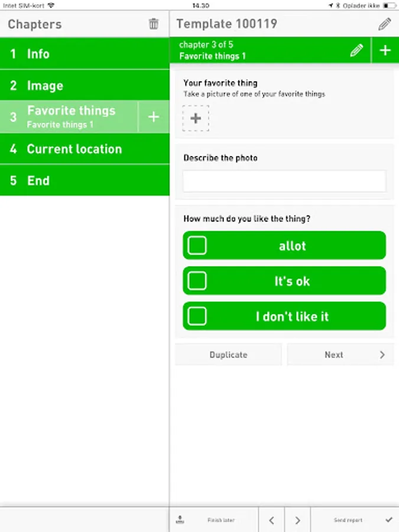Open the Image chapter
The image size is (399, 532).
pos(85,86)
